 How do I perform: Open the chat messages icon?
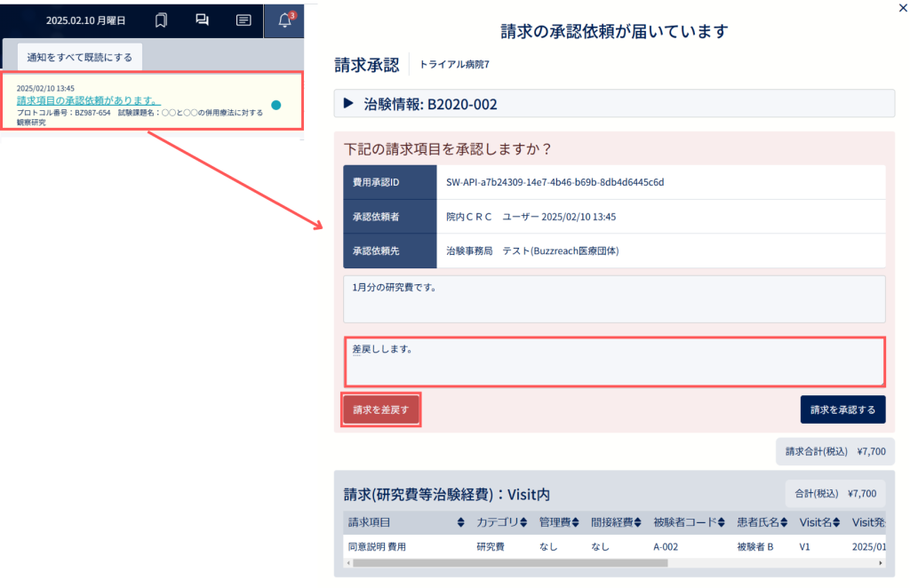(x=202, y=20)
